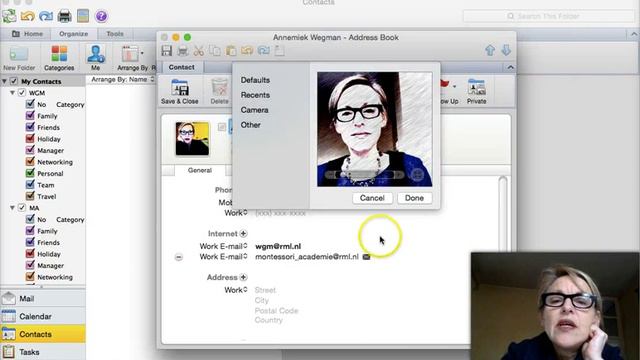The height and width of the screenshot is (360, 640).
Task: Uncheck Holiday category under WGM
Action: [x=30, y=138]
